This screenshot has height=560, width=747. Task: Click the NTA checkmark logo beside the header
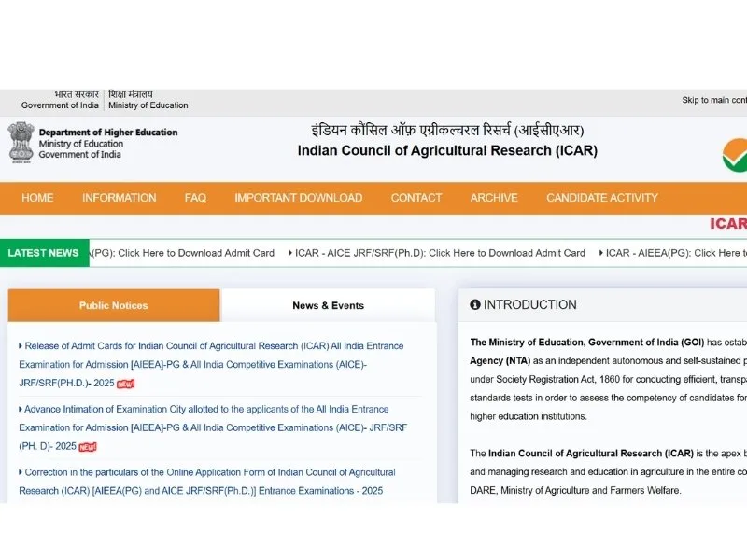click(735, 155)
